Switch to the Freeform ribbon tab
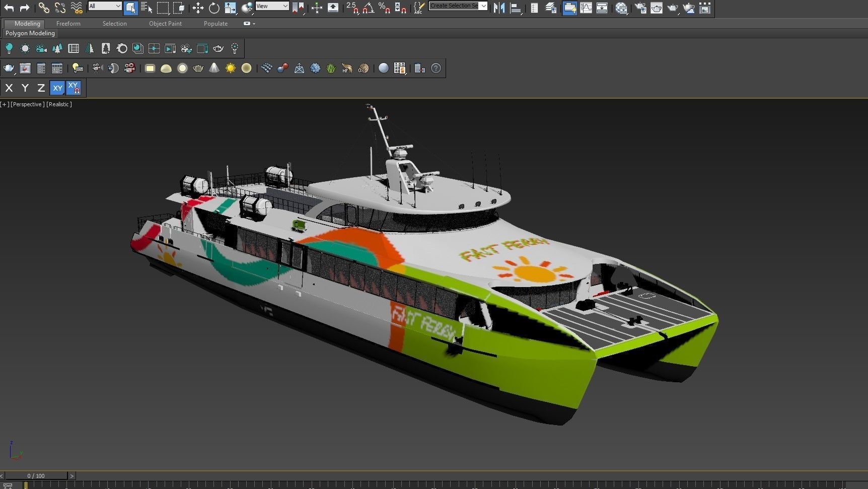 pos(68,24)
